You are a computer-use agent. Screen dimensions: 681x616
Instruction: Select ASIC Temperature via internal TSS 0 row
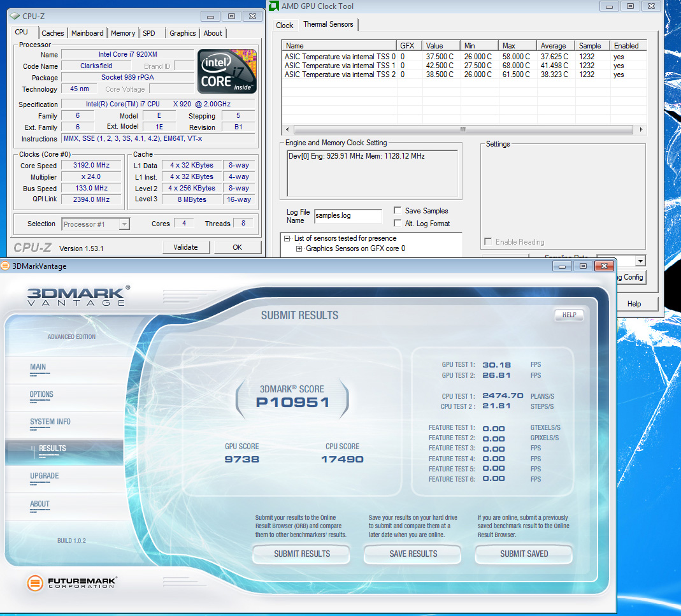point(464,57)
